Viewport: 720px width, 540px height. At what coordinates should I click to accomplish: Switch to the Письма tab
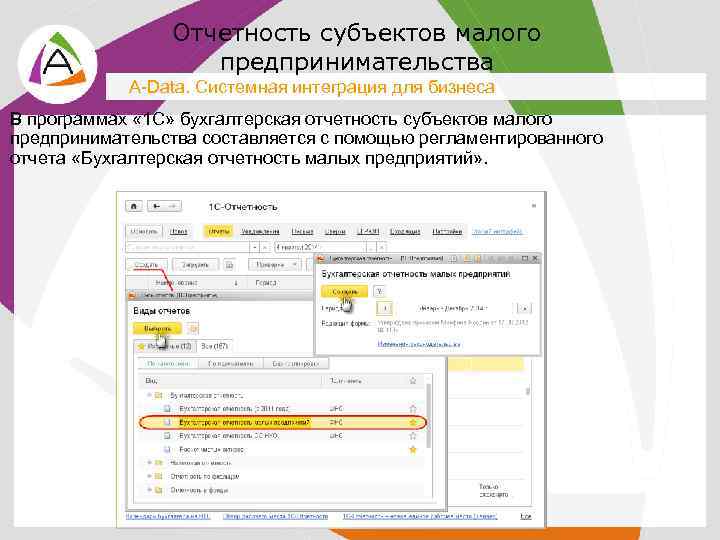click(303, 231)
